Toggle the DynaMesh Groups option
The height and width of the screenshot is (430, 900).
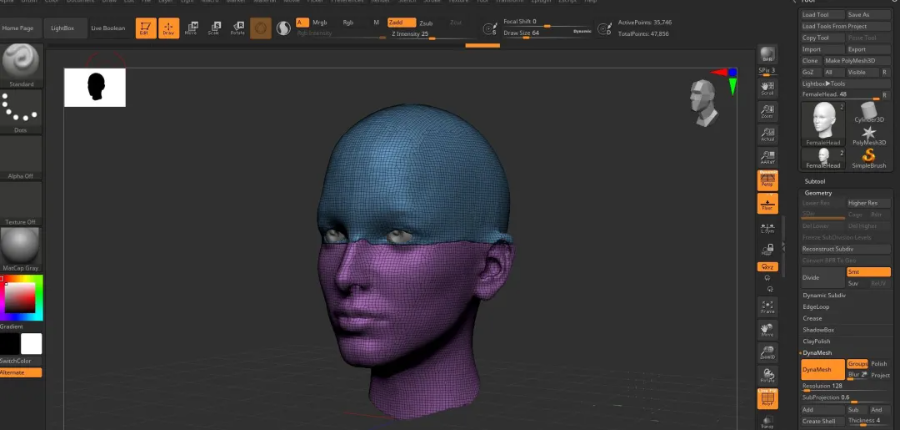[858, 364]
